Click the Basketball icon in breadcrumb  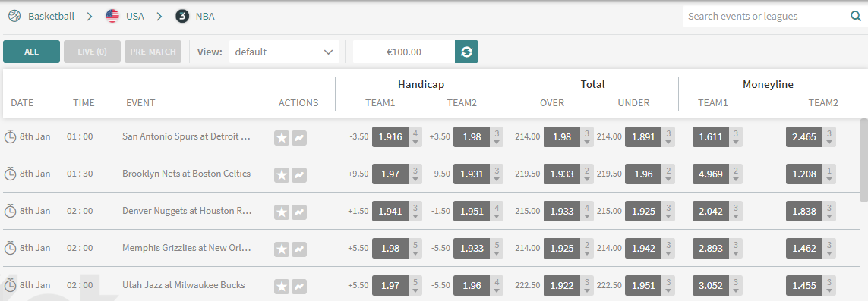click(14, 16)
